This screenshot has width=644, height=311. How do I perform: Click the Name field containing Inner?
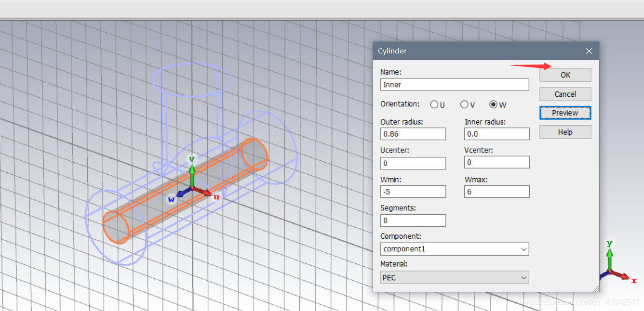[x=455, y=84]
